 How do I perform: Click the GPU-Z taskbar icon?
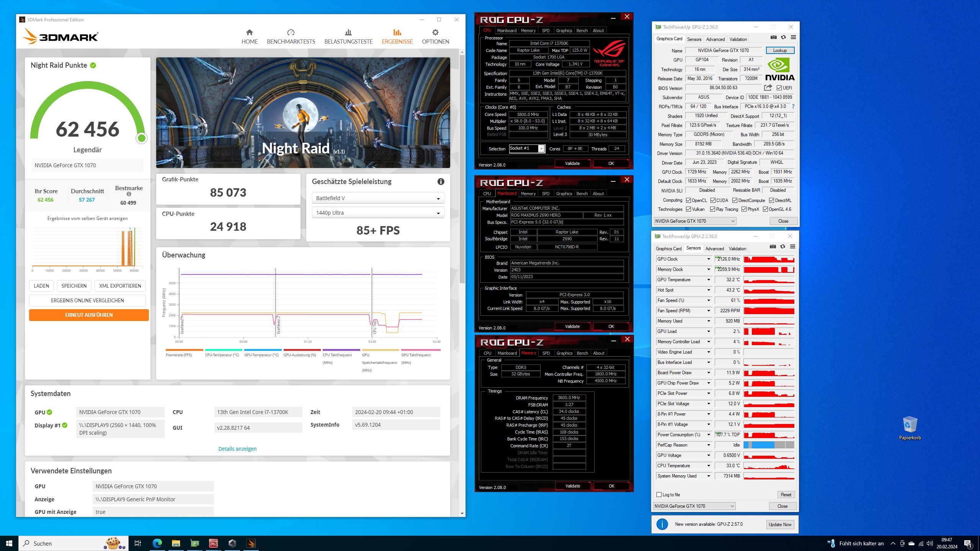pos(195,543)
